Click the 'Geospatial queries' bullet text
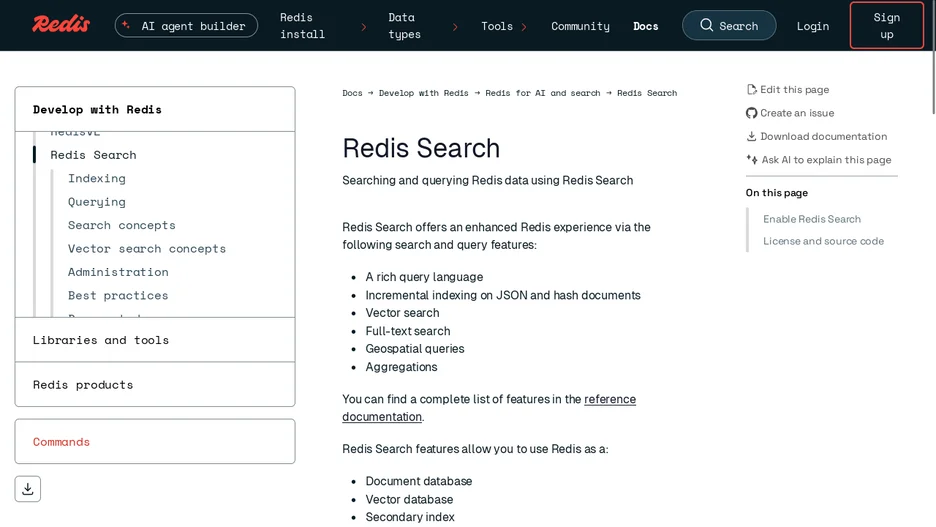 [x=415, y=349]
